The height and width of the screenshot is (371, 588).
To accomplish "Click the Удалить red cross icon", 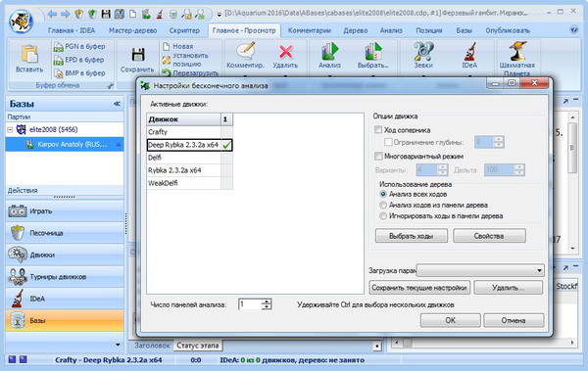I will click(286, 52).
